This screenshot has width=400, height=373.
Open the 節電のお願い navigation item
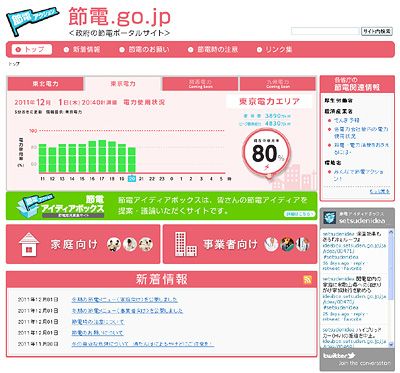point(144,50)
